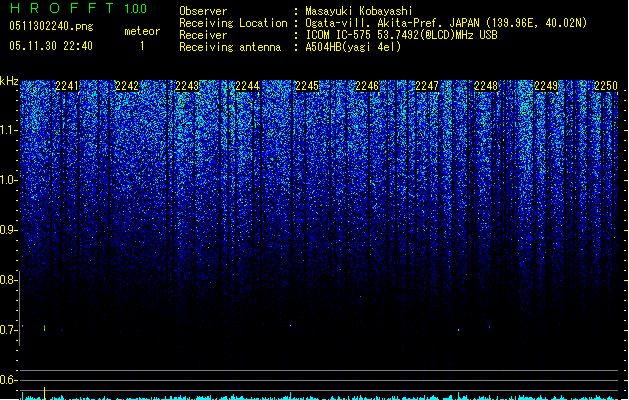
Task: Click time marker 2249
Action: (546, 86)
